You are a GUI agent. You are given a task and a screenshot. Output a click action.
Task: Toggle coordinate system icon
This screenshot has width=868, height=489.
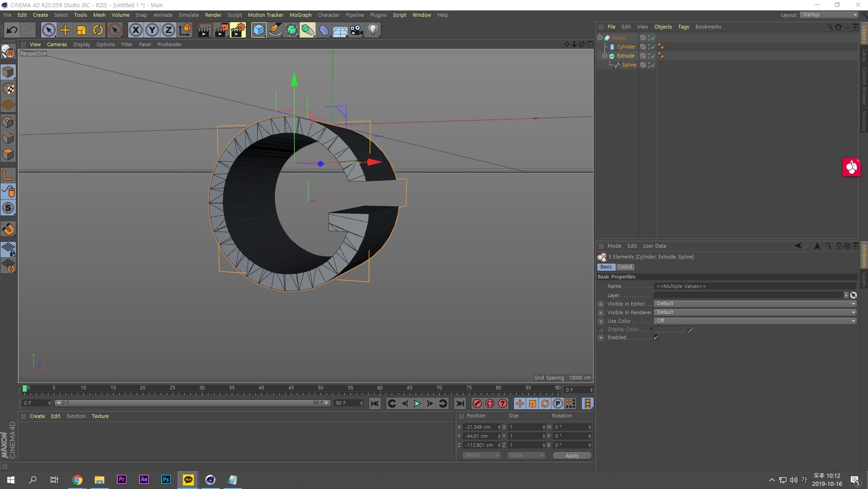(x=185, y=30)
